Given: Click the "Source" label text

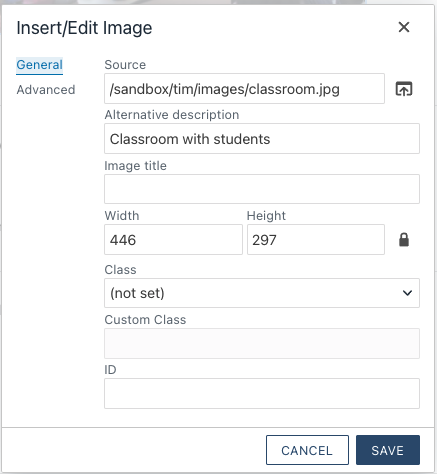Looking at the screenshot, I should [x=125, y=65].
